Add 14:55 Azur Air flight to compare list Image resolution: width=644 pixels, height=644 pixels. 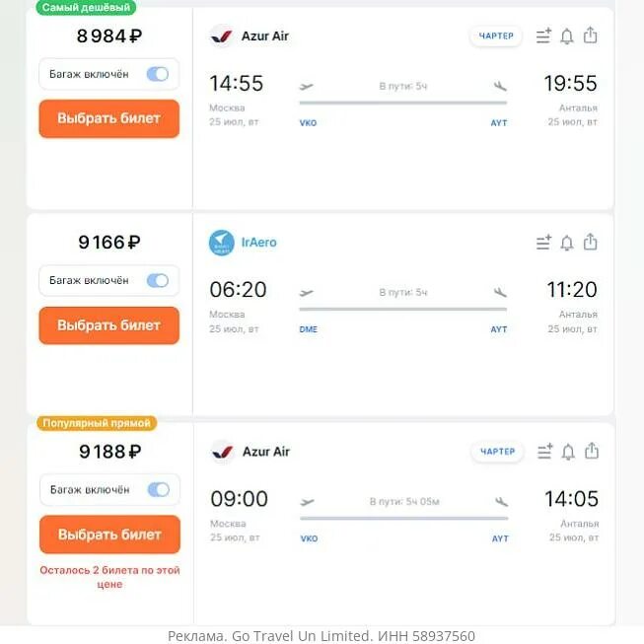coord(543,36)
